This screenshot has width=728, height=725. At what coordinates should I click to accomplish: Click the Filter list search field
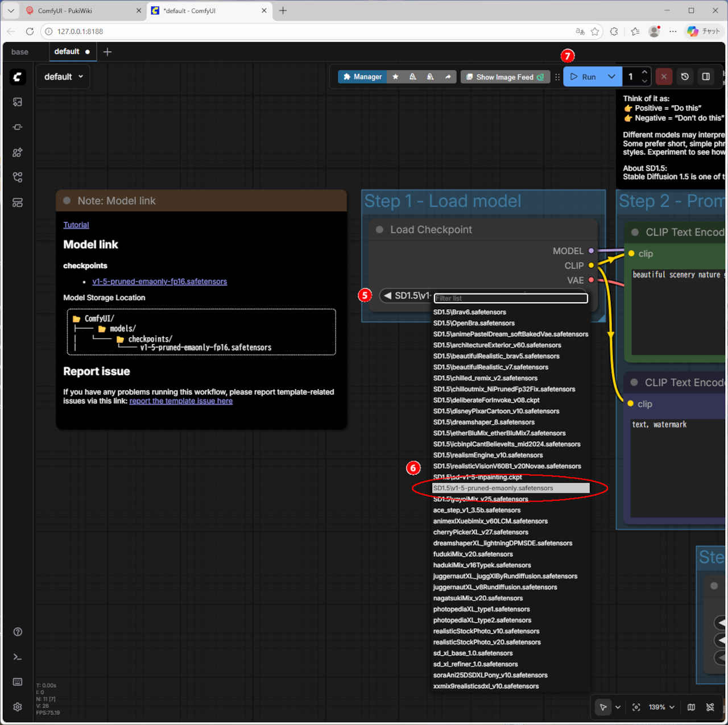tap(510, 298)
